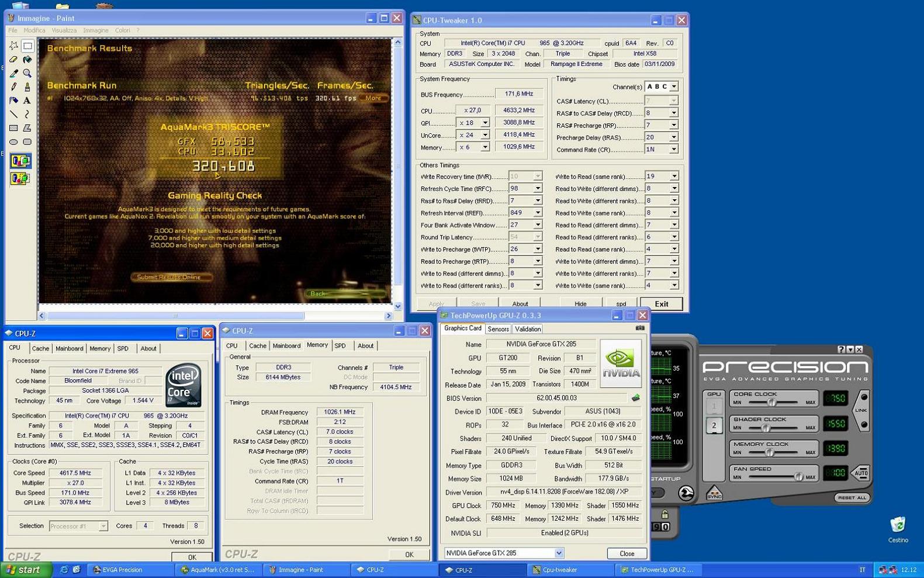Toggle AUTO fan speed in Precision
This screenshot has width=924, height=578.
(x=861, y=472)
